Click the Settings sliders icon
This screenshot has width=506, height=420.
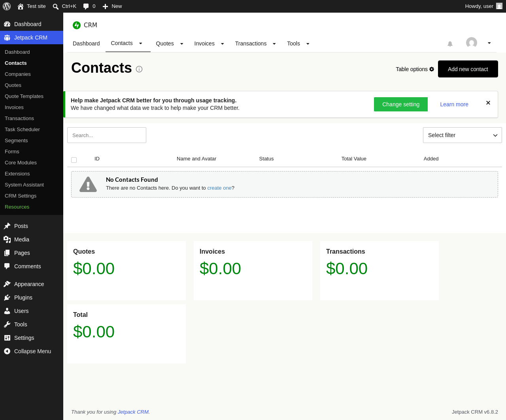pyautogui.click(x=7, y=338)
